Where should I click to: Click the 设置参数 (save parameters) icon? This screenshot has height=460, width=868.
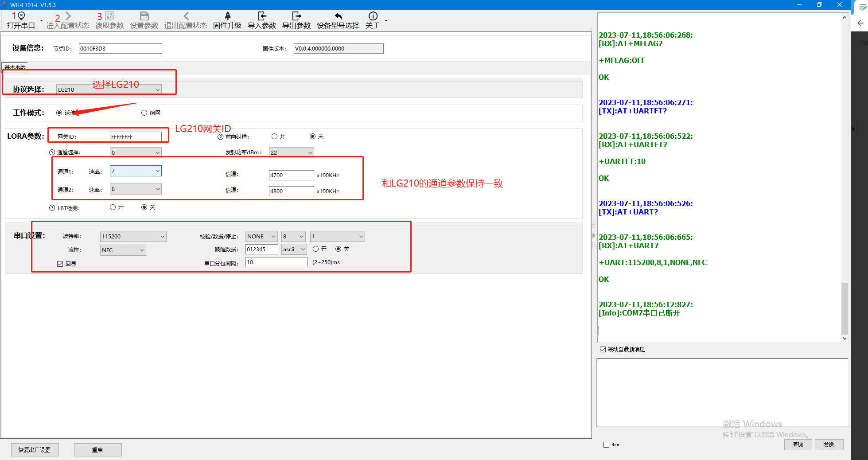[144, 16]
